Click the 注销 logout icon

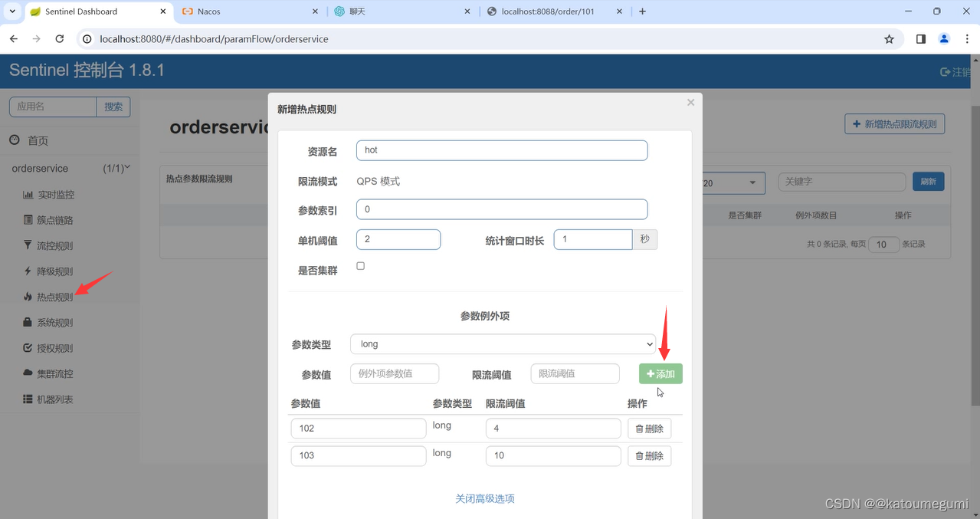(945, 72)
